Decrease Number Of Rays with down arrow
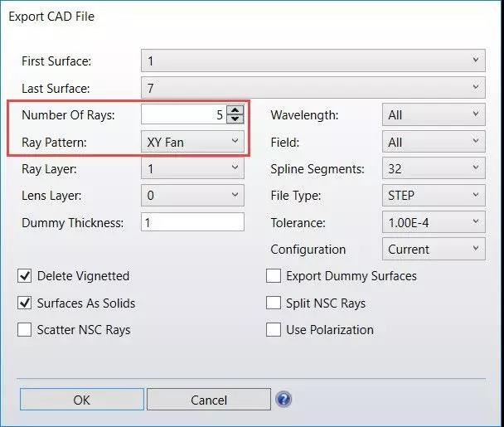This screenshot has width=504, height=427. point(235,119)
